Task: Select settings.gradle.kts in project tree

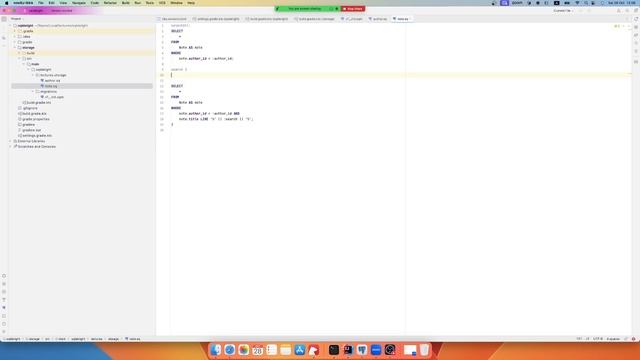Action: (x=37, y=136)
